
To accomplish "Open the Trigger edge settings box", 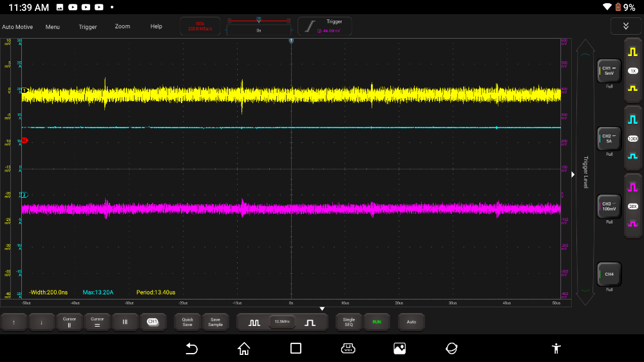I will (325, 26).
